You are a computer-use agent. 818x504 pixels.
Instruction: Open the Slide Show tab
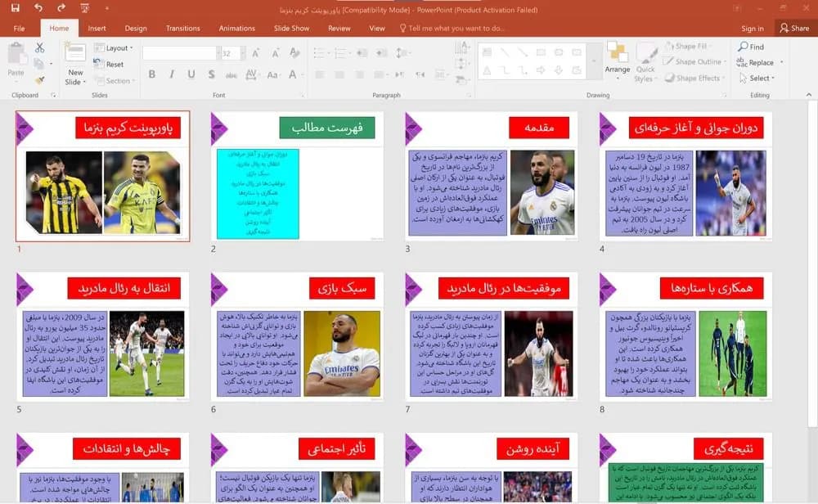(292, 28)
